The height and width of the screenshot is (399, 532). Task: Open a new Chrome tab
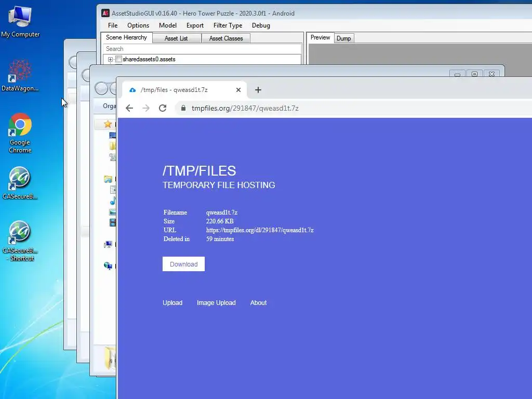coord(258,90)
